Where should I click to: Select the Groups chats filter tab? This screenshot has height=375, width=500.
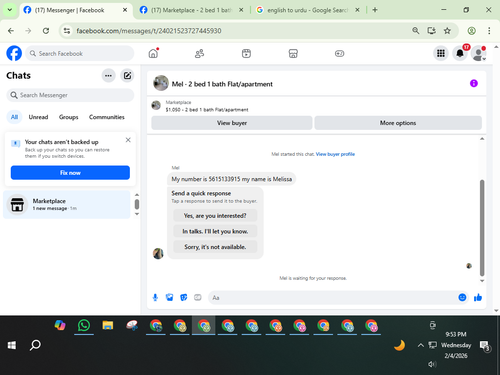point(69,117)
